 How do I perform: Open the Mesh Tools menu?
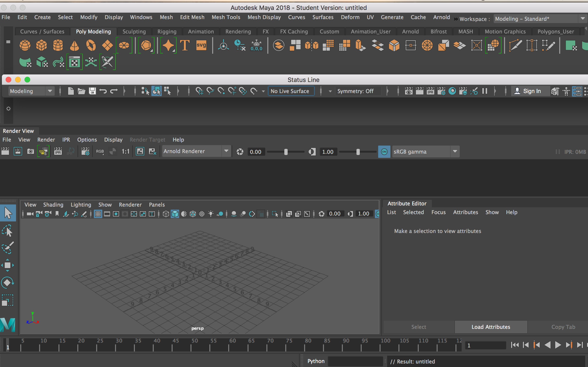(226, 17)
